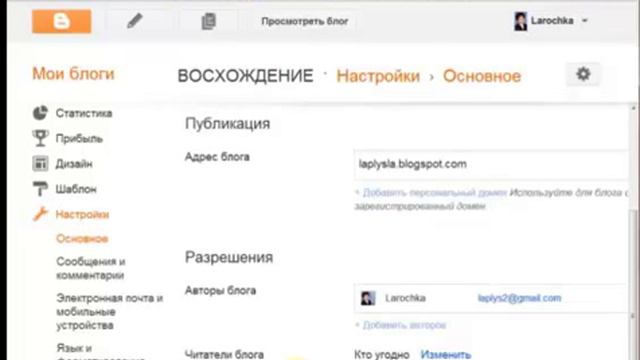Click the Статистика pie chart icon
The width and height of the screenshot is (640, 360).
click(x=40, y=113)
